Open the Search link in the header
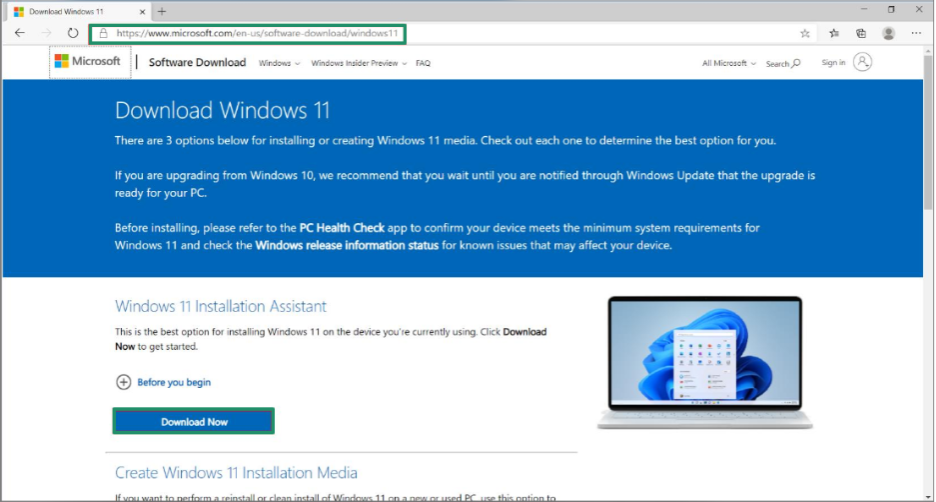Viewport: 936px width, 502px height. coord(782,63)
